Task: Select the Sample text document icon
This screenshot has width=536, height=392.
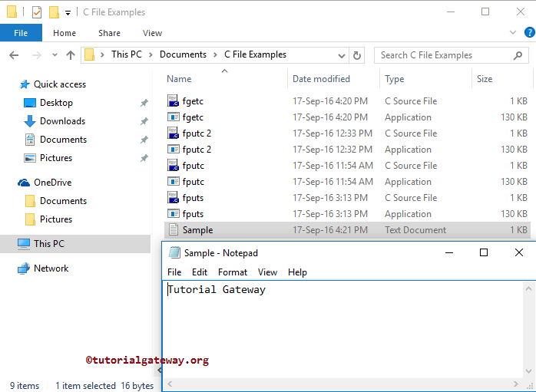Action: 174,230
